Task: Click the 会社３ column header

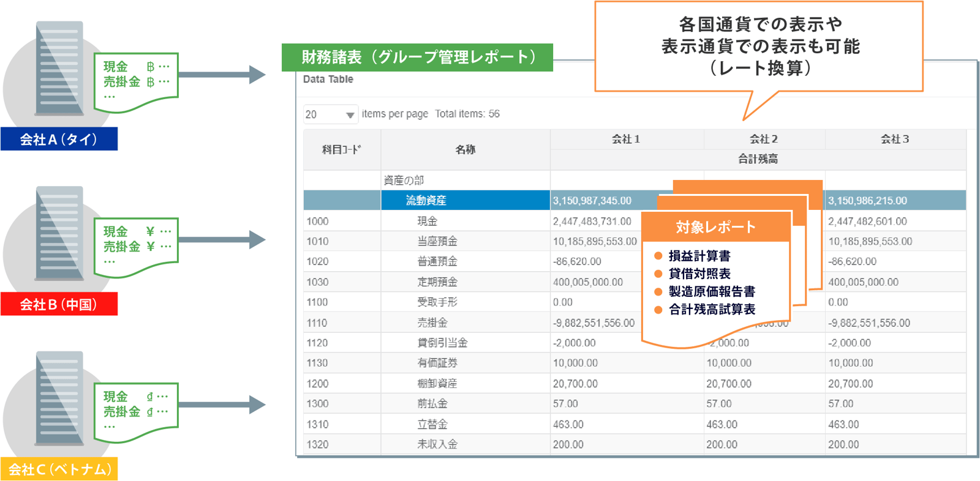Action: tap(895, 140)
